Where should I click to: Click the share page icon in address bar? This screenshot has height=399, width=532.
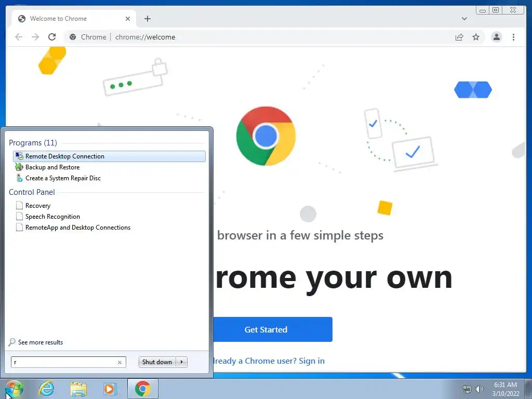(459, 37)
